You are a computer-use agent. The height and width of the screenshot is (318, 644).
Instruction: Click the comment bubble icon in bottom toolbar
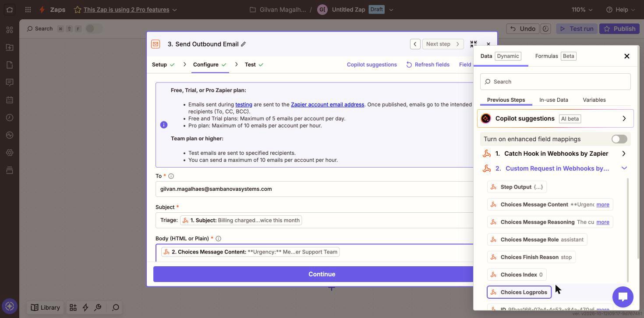[x=116, y=307]
